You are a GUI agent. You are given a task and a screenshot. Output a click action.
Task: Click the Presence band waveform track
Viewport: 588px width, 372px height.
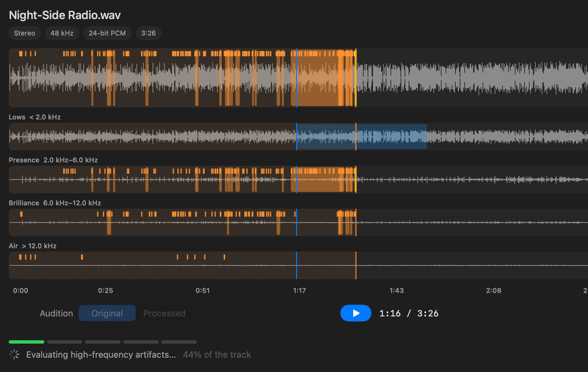(x=298, y=179)
